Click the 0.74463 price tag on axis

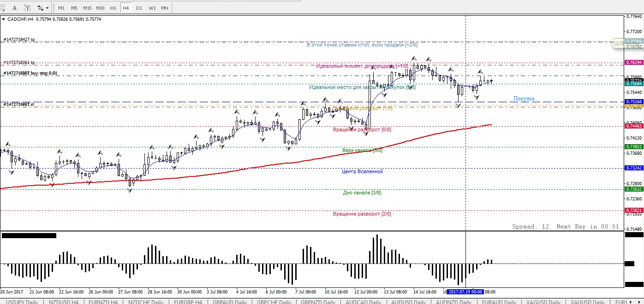pyautogui.click(x=634, y=126)
